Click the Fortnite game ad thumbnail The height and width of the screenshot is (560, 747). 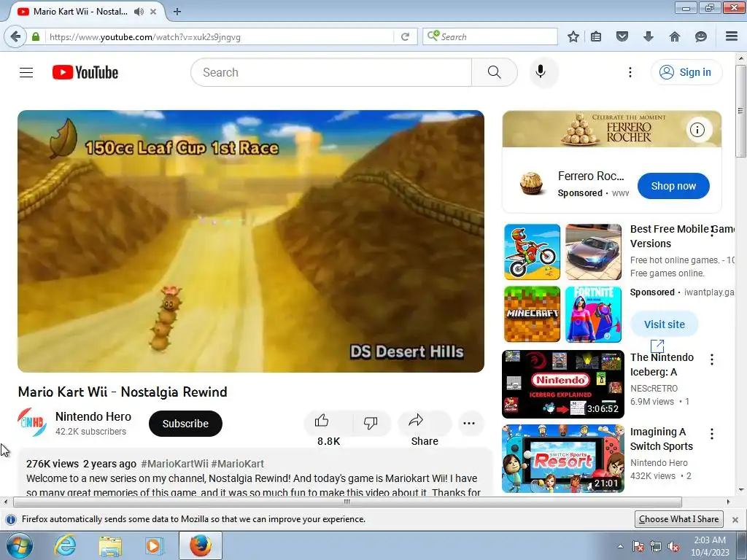[x=594, y=314]
